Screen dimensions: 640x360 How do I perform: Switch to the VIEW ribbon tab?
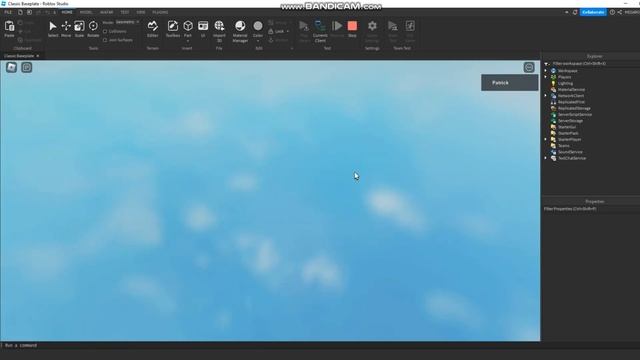click(x=141, y=12)
